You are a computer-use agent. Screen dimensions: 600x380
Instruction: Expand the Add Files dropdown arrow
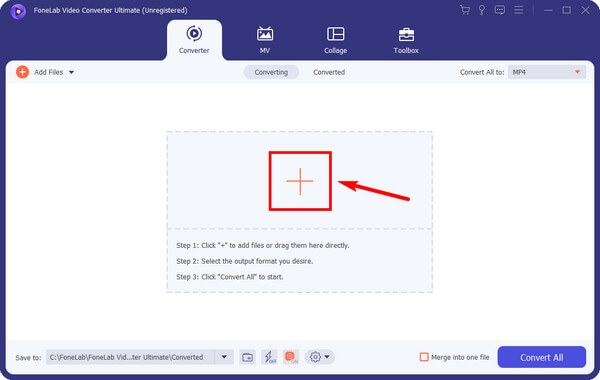(x=71, y=72)
